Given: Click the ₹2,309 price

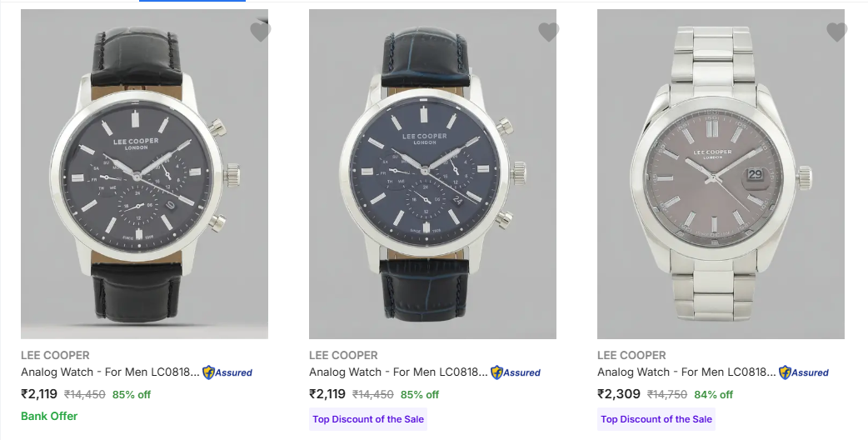Looking at the screenshot, I should coord(618,394).
